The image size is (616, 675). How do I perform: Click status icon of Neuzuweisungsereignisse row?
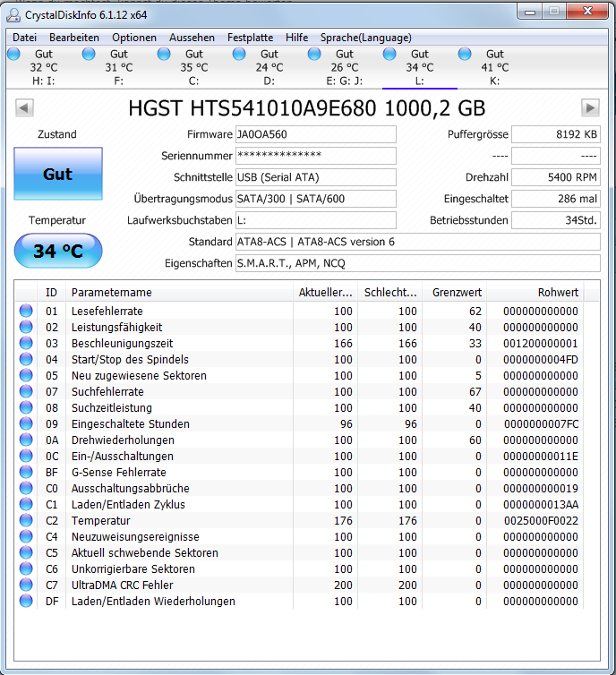pyautogui.click(x=26, y=536)
